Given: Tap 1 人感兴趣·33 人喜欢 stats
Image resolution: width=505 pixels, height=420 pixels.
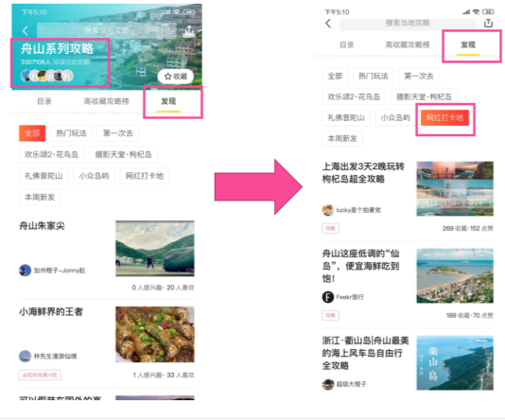Looking at the screenshot, I should click(x=164, y=375).
